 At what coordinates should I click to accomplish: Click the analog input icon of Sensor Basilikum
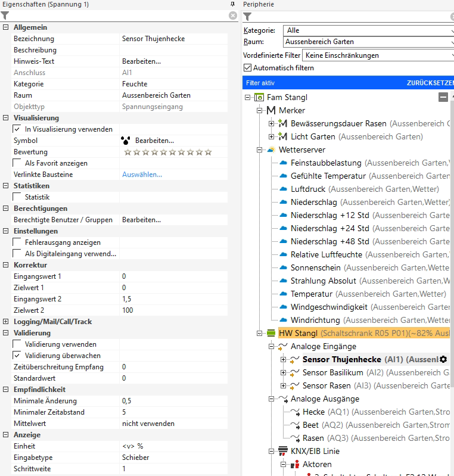[x=294, y=373]
